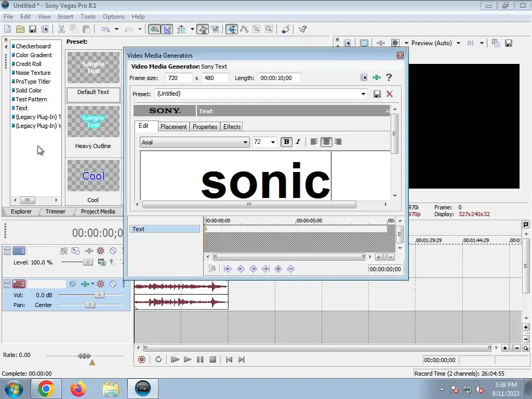Open the Undo history dropdown arrow

(116, 29)
